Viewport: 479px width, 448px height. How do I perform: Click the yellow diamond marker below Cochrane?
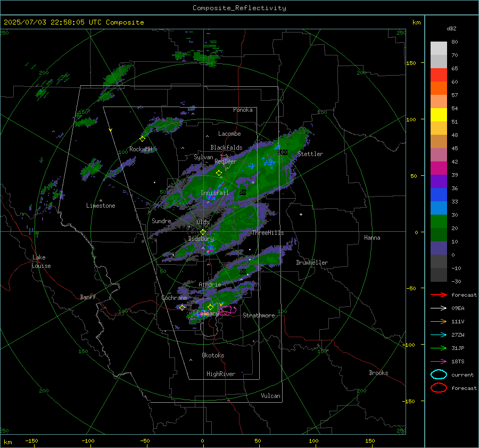(x=182, y=307)
